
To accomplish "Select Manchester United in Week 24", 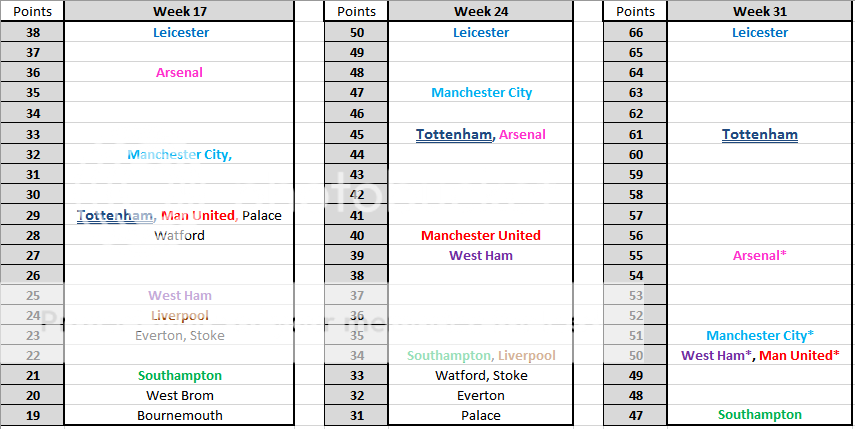I will [x=480, y=235].
